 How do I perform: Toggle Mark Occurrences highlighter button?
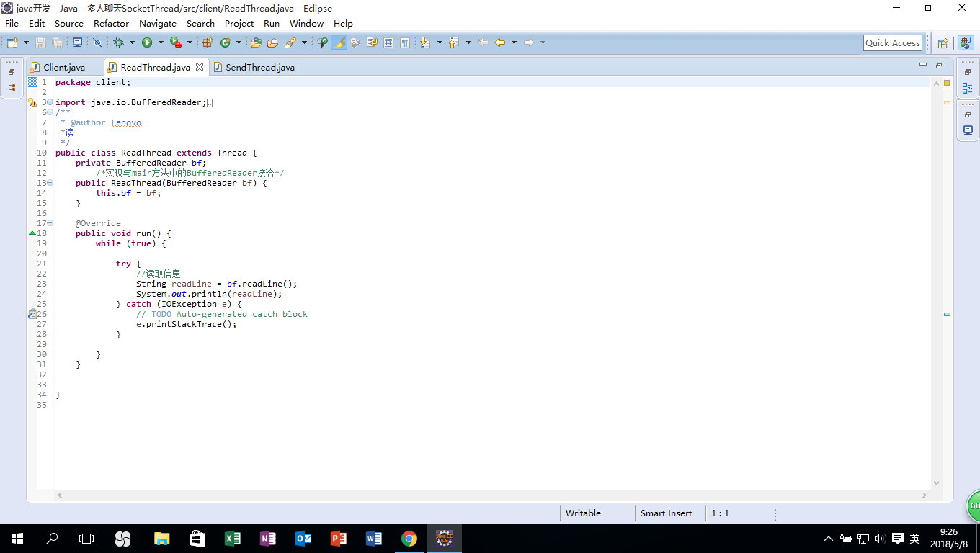(x=339, y=43)
